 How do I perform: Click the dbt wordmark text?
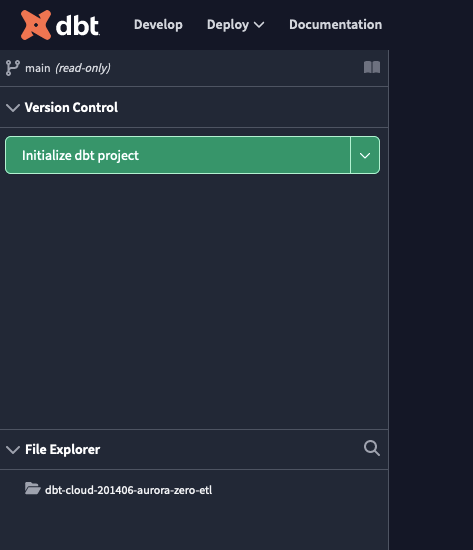pyautogui.click(x=78, y=26)
